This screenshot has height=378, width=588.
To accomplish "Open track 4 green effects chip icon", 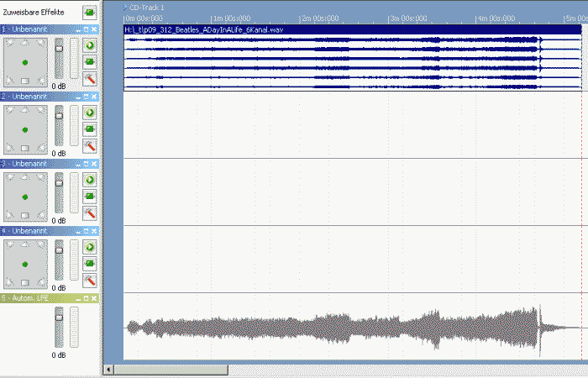I will [89, 263].
